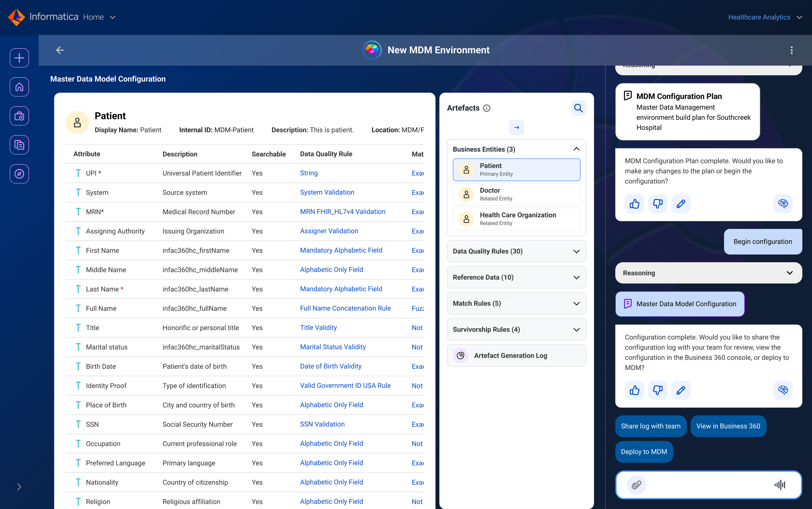The image size is (812, 509).
Task: Thumbs up the Configuration complete message
Action: [x=634, y=390]
